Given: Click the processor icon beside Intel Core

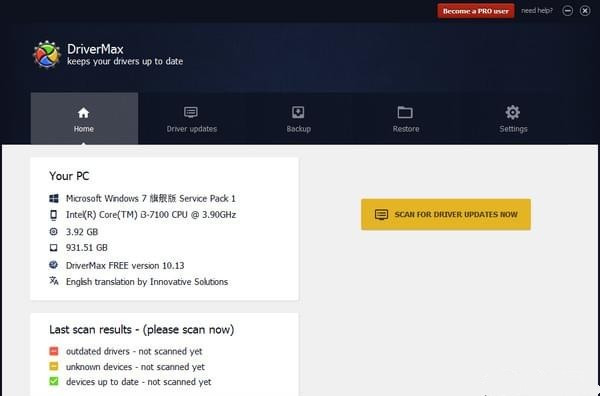Looking at the screenshot, I should tap(54, 215).
